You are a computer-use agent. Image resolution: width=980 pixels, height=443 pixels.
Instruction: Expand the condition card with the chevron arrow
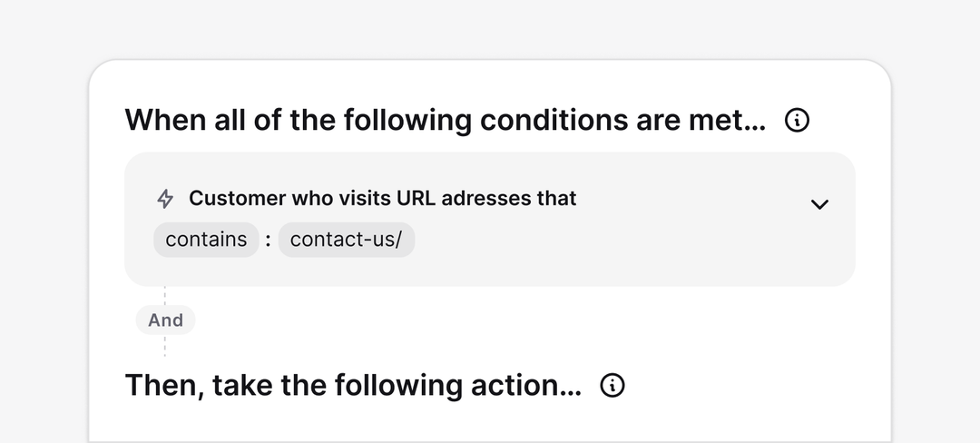coord(818,204)
